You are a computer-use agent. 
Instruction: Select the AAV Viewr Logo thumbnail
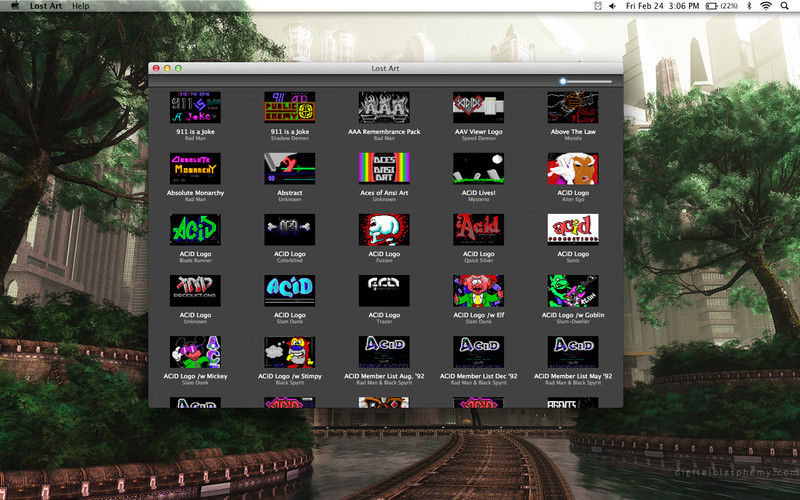478,108
